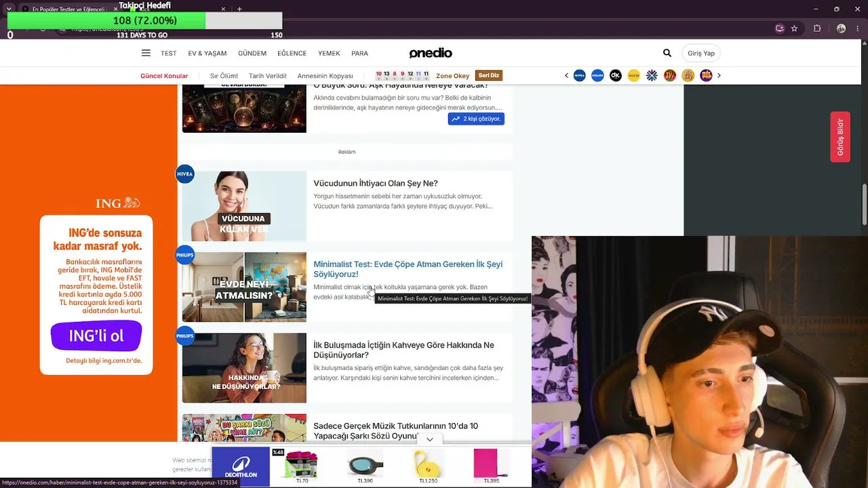Image resolution: width=868 pixels, height=488 pixels.
Task: Click the NIVEA badge on the Vücudunun İhtiyacı article
Action: (185, 174)
